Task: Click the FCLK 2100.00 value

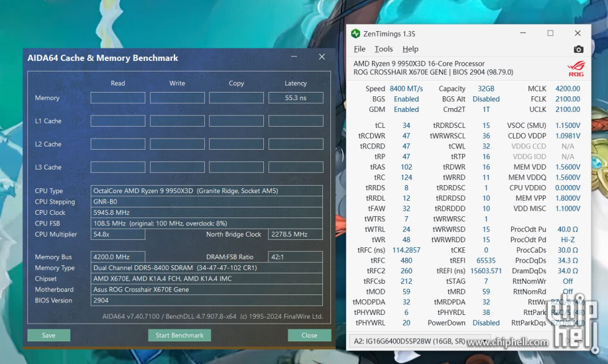Action: 568,99
